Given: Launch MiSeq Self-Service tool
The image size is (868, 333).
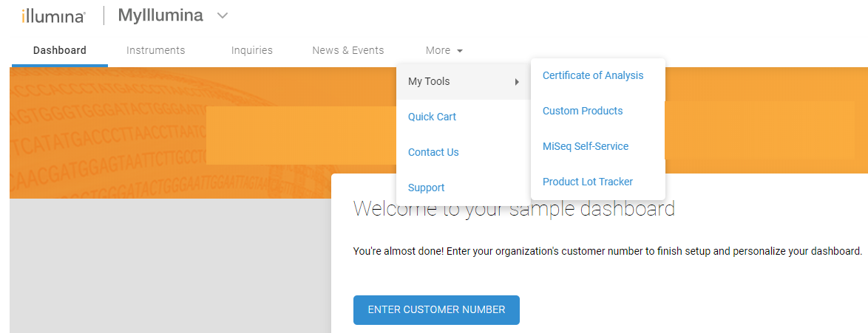Looking at the screenshot, I should click(586, 146).
